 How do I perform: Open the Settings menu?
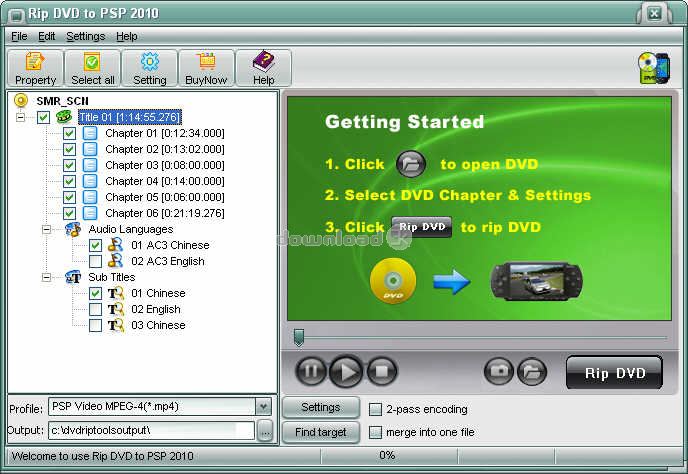point(86,36)
